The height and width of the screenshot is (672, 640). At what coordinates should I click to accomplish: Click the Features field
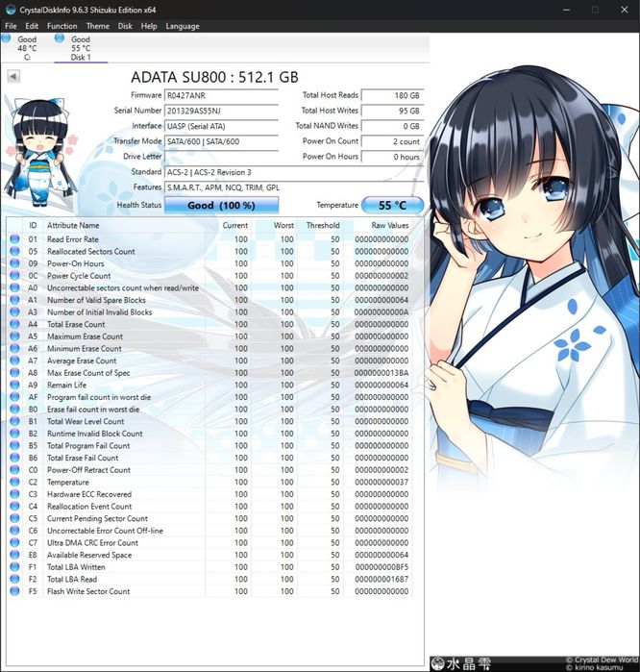point(294,187)
